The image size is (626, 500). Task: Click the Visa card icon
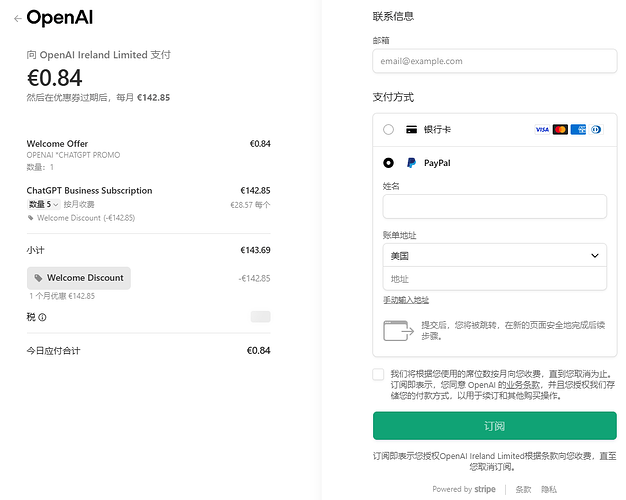point(542,129)
